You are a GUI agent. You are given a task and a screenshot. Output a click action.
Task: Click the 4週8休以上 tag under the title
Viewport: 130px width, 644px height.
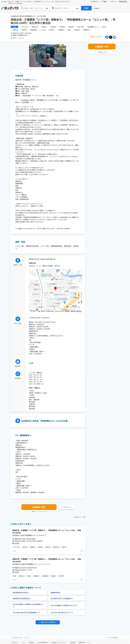point(34,27)
